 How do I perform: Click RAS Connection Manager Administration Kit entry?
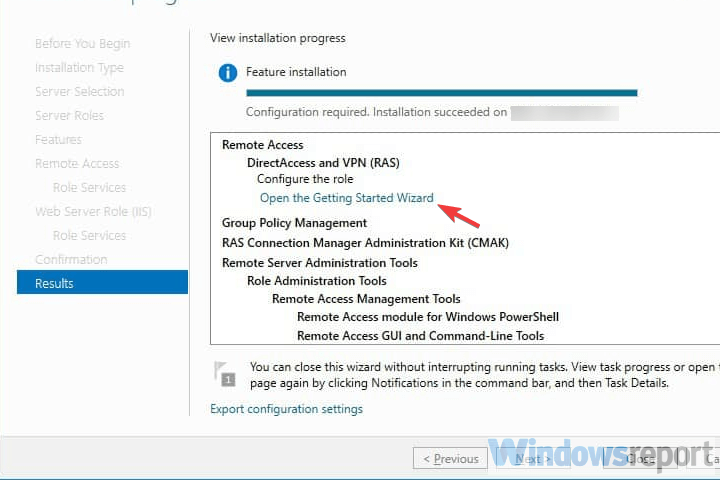click(366, 243)
